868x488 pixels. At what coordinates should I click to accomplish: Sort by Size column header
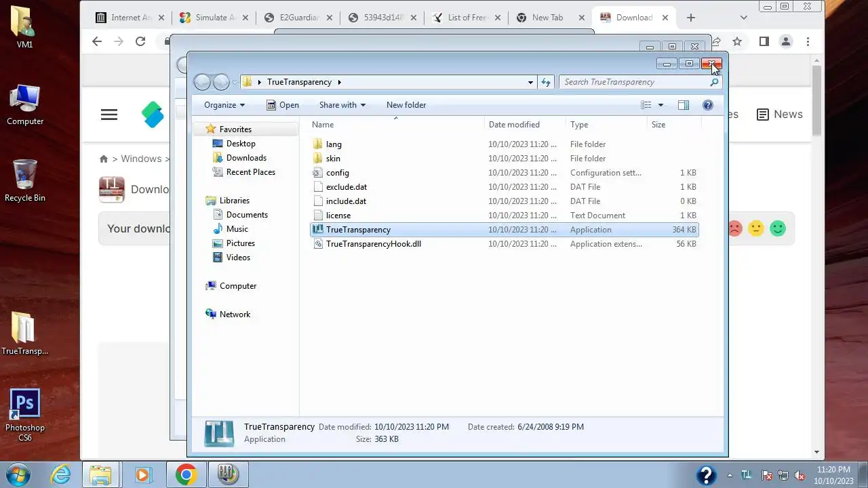click(674, 125)
